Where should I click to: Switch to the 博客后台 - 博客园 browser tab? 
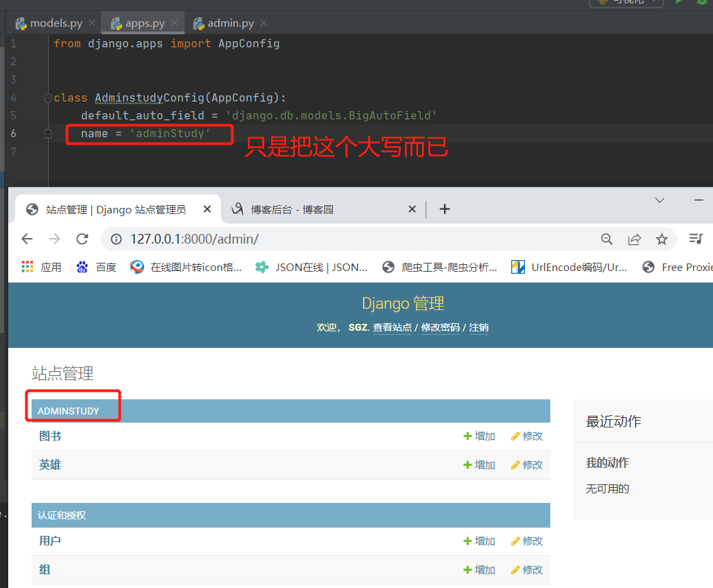tap(292, 210)
